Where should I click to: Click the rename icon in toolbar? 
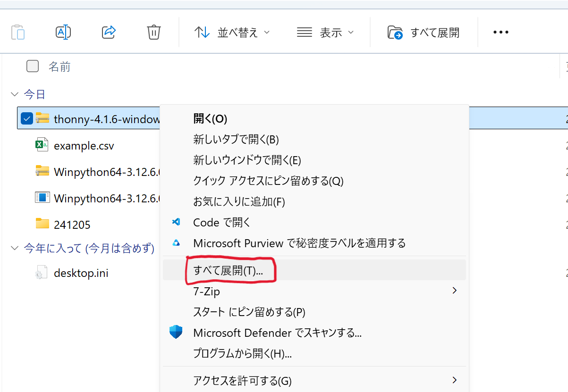pyautogui.click(x=63, y=32)
